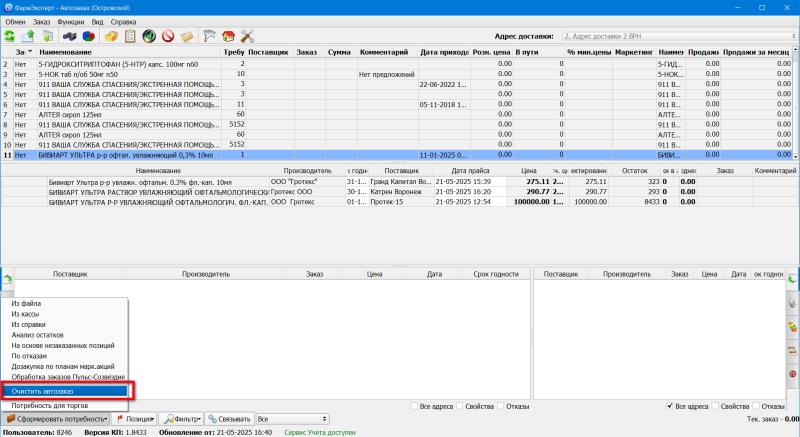
Task: Open the pie chart analysis icon
Action: tap(88, 36)
